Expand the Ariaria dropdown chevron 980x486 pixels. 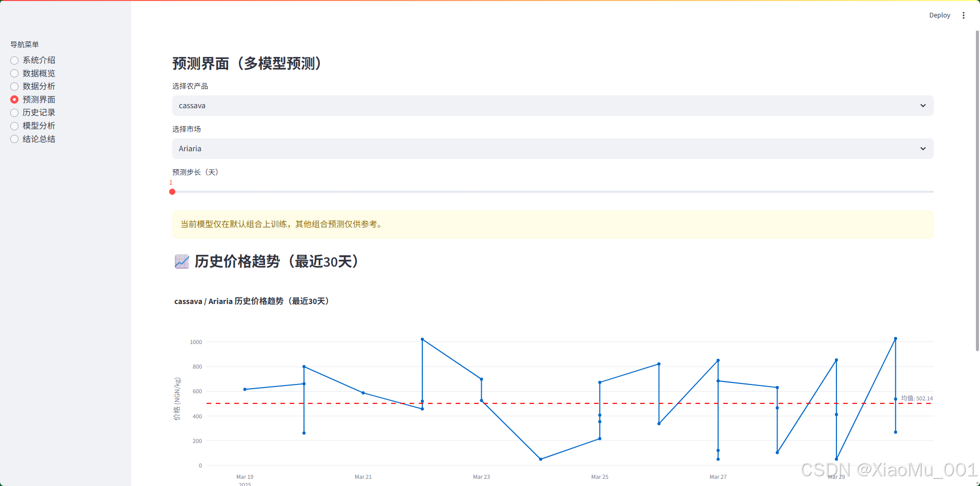pyautogui.click(x=923, y=149)
